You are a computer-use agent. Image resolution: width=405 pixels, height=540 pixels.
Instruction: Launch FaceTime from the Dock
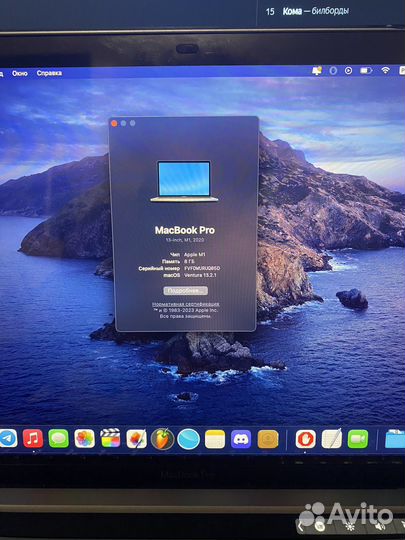[x=358, y=439]
